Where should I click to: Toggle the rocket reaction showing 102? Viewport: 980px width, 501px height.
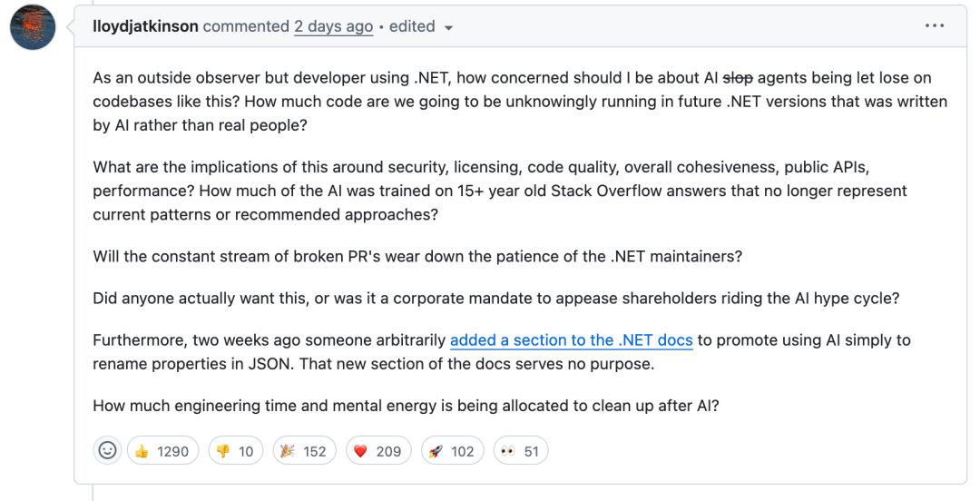[452, 451]
